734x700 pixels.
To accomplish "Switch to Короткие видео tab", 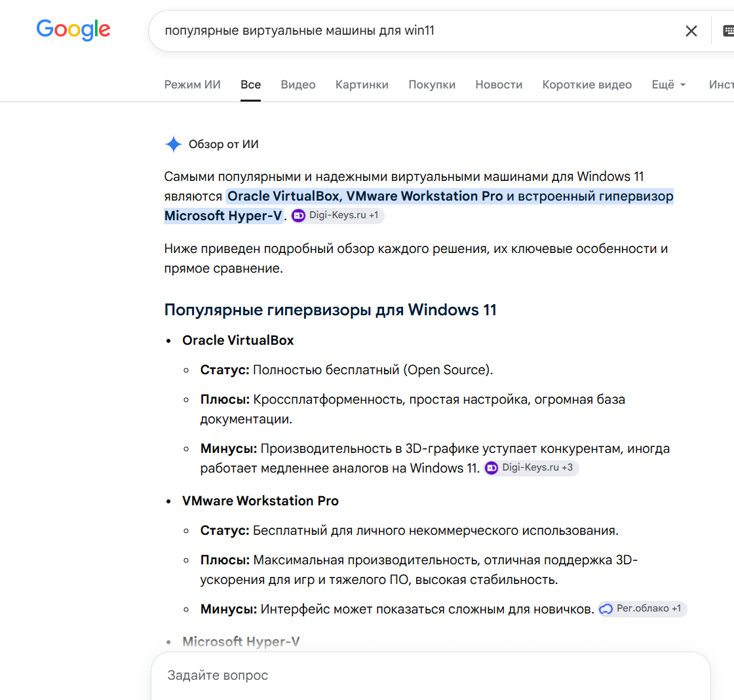I will (587, 85).
